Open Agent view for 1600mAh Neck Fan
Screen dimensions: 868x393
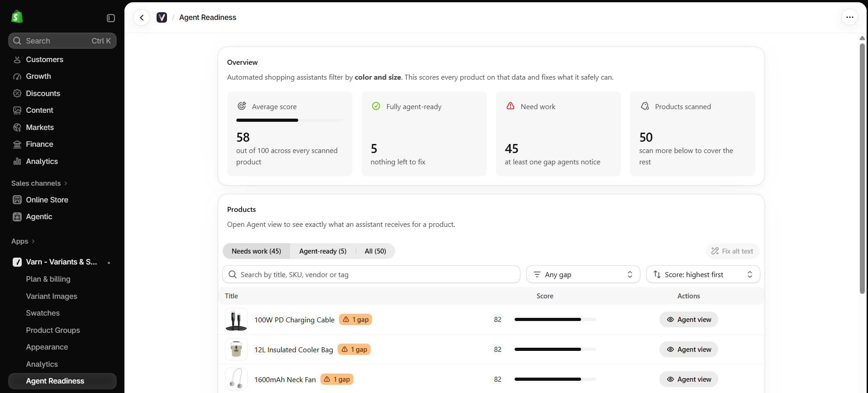688,379
